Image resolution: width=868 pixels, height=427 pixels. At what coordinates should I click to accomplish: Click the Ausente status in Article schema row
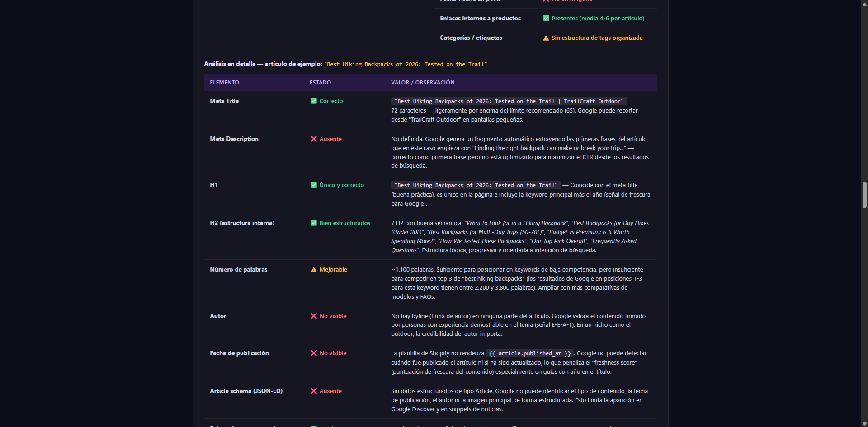[x=330, y=391]
